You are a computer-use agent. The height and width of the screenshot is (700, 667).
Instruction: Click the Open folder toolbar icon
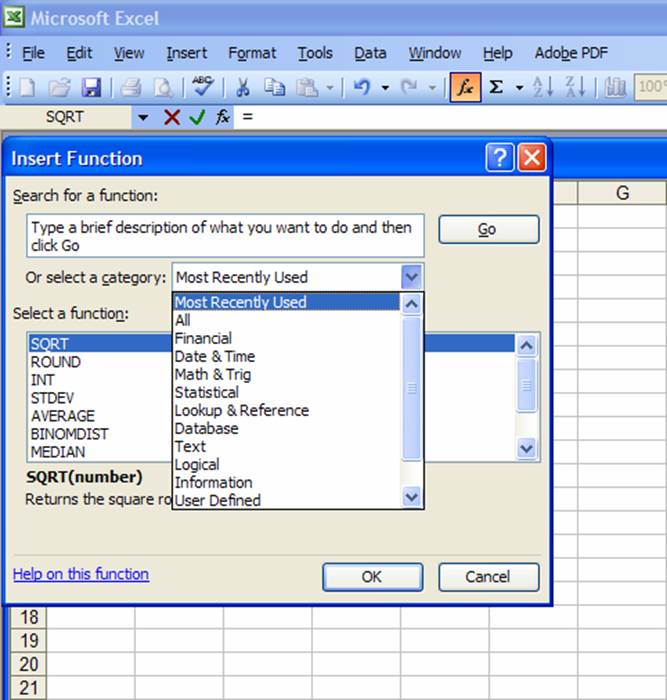[x=59, y=87]
